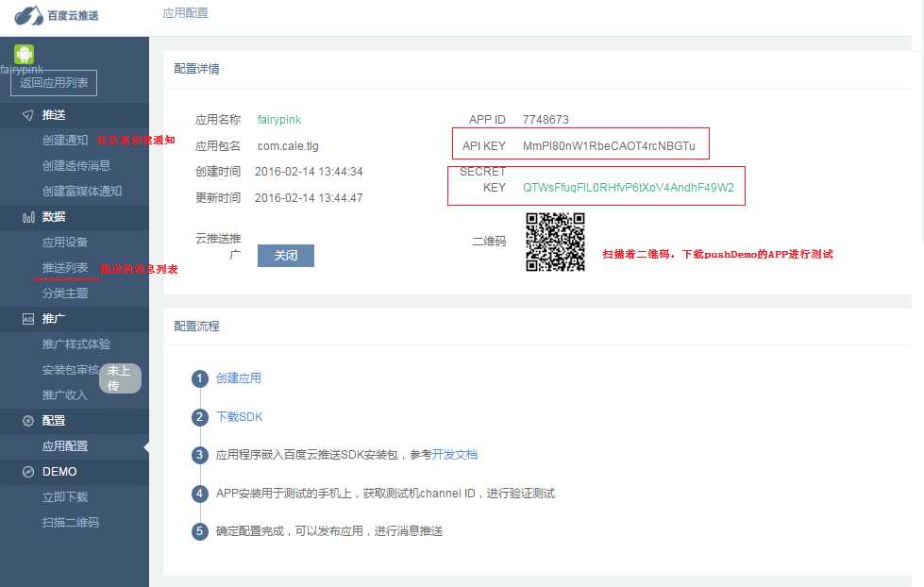This screenshot has width=924, height=587.
Task: Open 扫描二维码 under DEMO
Action: 70,522
